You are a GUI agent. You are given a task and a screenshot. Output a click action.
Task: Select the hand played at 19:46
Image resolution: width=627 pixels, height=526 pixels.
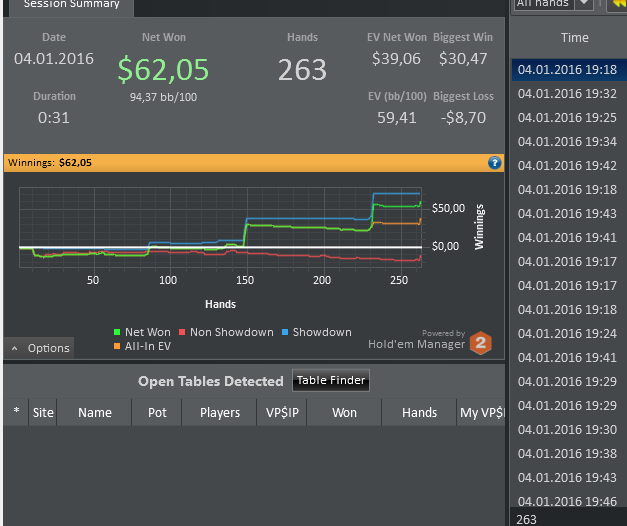[x=567, y=501]
